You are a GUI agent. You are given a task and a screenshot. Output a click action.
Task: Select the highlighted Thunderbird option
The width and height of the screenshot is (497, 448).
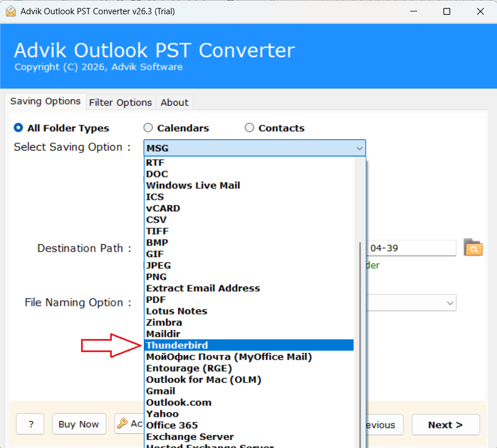tap(249, 345)
